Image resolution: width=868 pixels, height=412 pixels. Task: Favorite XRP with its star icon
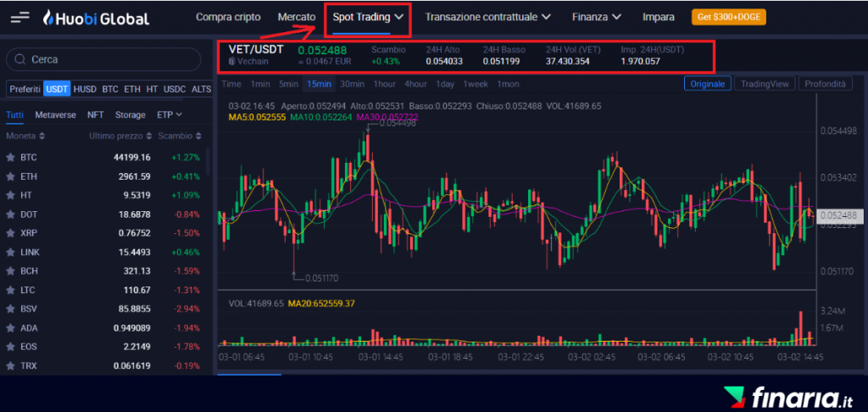[x=10, y=232]
